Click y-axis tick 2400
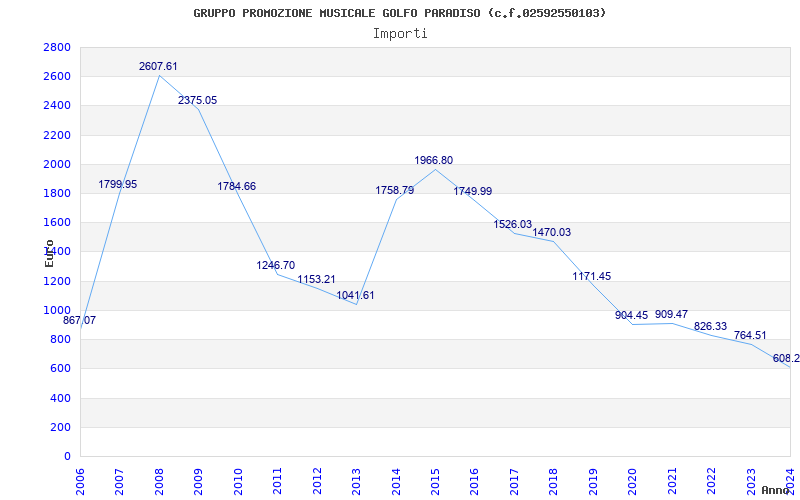Viewport: 800px width, 500px height. click(x=57, y=106)
